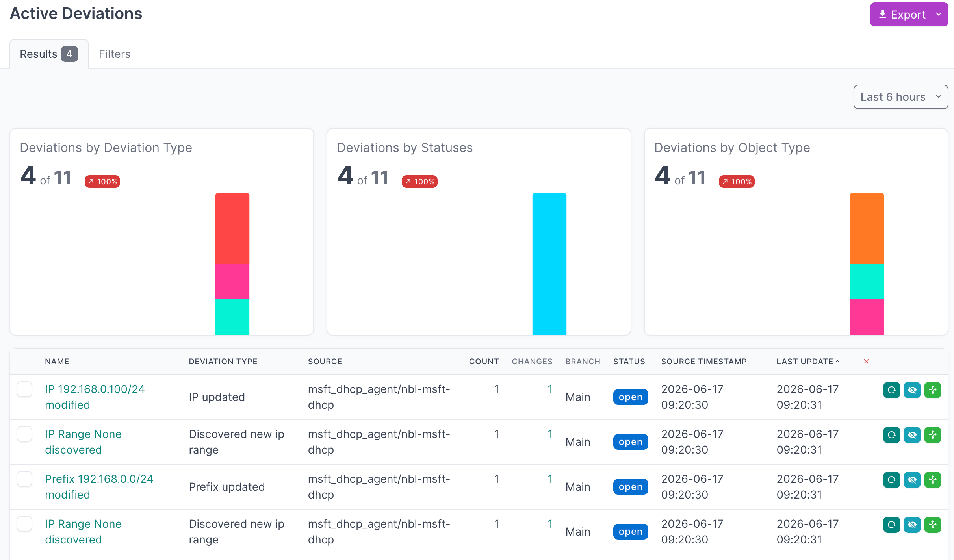Select the Results tab

tap(49, 54)
